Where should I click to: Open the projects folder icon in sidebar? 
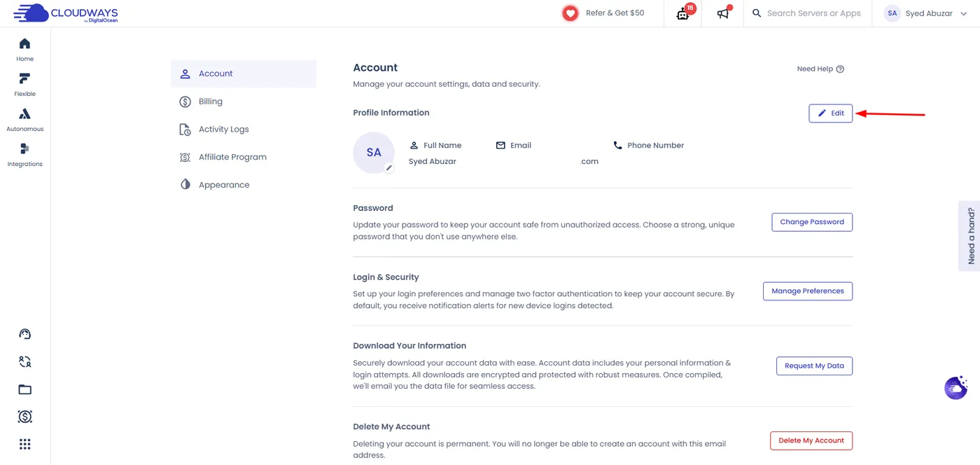point(25,389)
